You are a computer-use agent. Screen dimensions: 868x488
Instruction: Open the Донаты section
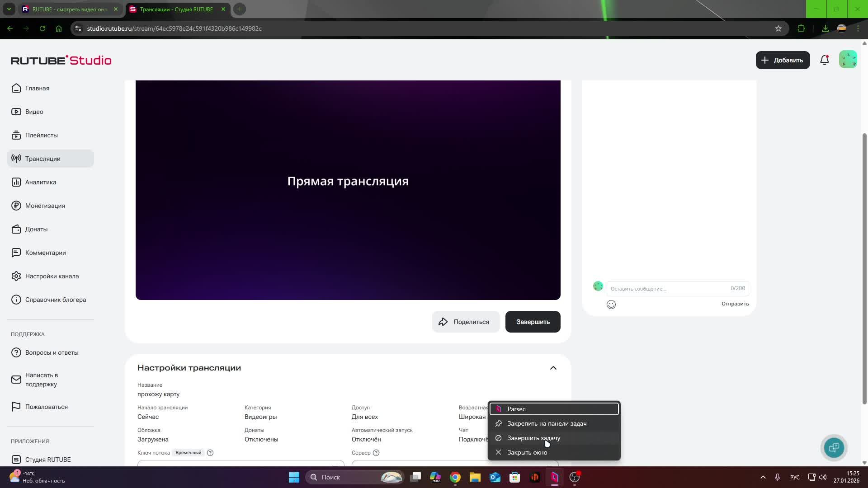click(x=36, y=229)
